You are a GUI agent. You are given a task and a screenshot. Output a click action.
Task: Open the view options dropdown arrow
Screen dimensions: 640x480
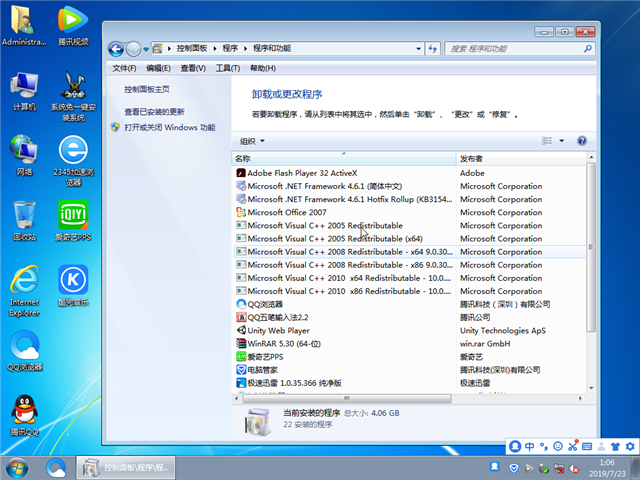pos(562,141)
